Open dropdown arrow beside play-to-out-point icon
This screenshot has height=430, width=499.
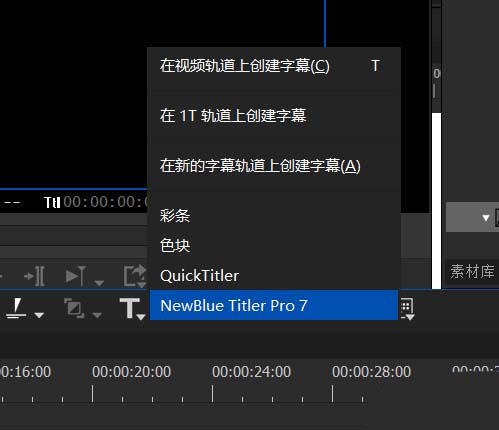99,283
